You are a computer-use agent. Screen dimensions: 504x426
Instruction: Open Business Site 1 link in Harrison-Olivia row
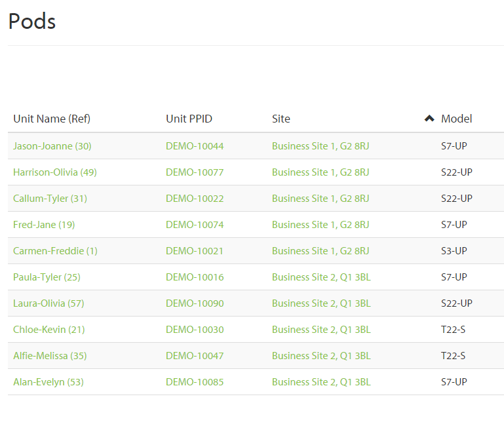pos(320,172)
